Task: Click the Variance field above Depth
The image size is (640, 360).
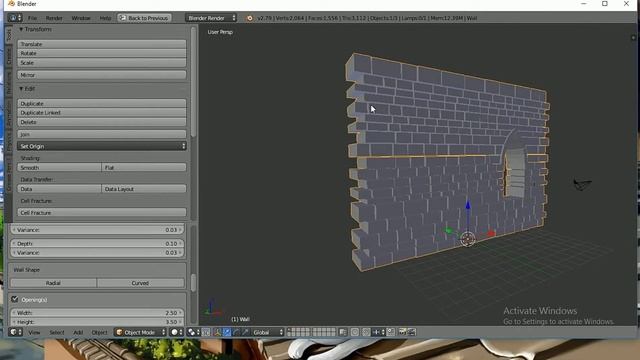Action: 97,230
